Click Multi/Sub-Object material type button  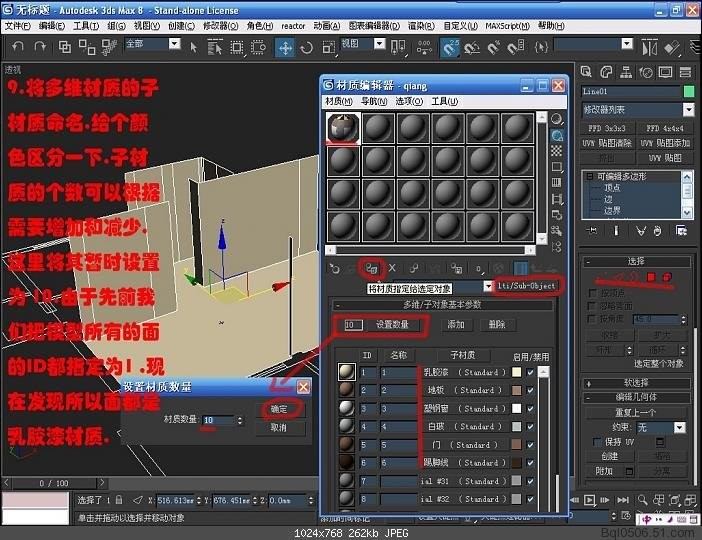(x=526, y=286)
